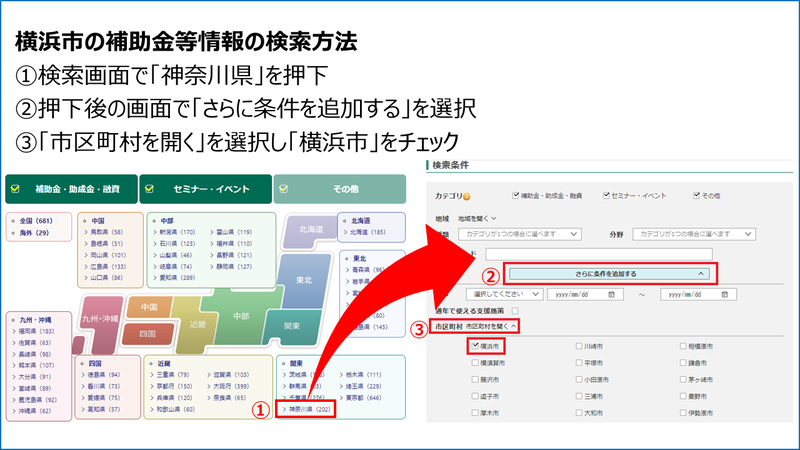Click the 神奈川県 (202) link
Image resolution: width=800 pixels, height=450 pixels.
(308, 410)
